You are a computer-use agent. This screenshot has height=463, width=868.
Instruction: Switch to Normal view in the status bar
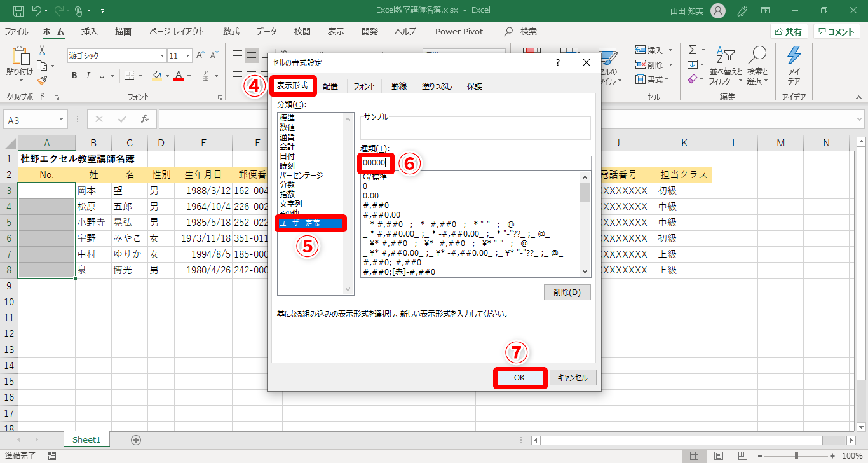pyautogui.click(x=695, y=455)
